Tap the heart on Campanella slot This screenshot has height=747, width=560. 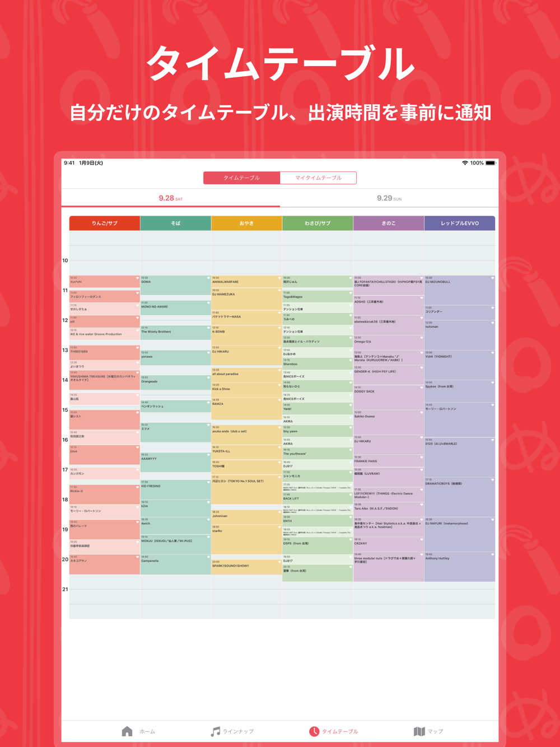coord(208,557)
